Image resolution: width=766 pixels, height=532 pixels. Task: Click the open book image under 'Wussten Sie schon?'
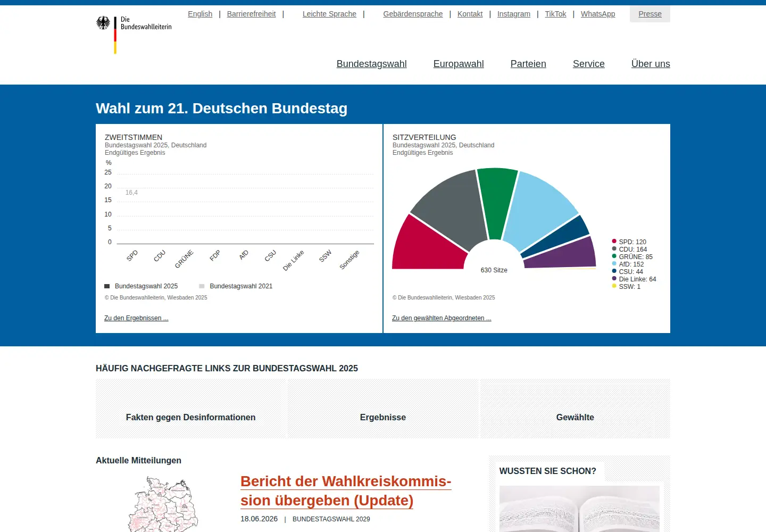[579, 509]
